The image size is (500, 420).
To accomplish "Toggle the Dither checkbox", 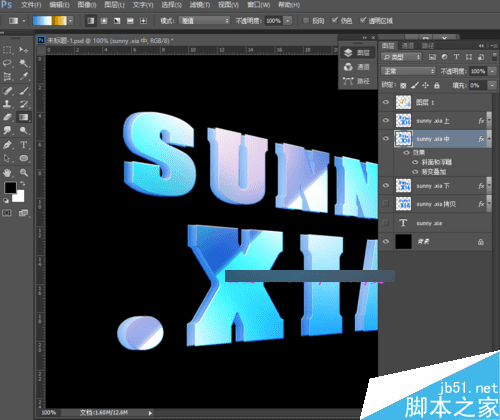I will [334, 21].
